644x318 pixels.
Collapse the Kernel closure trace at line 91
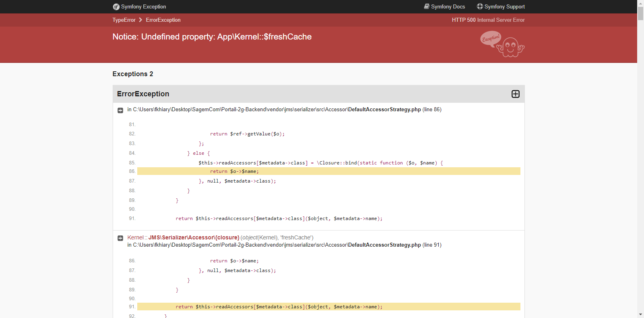[x=120, y=238]
